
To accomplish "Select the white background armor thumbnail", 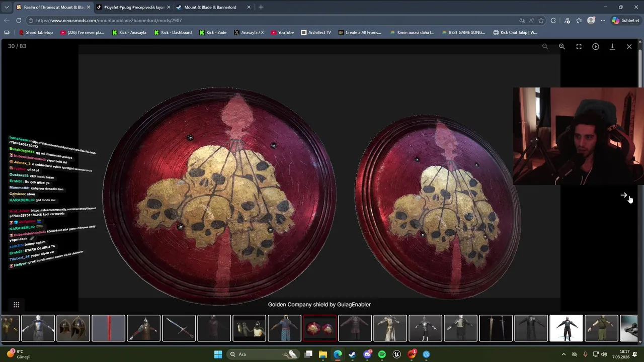I will (x=566, y=328).
